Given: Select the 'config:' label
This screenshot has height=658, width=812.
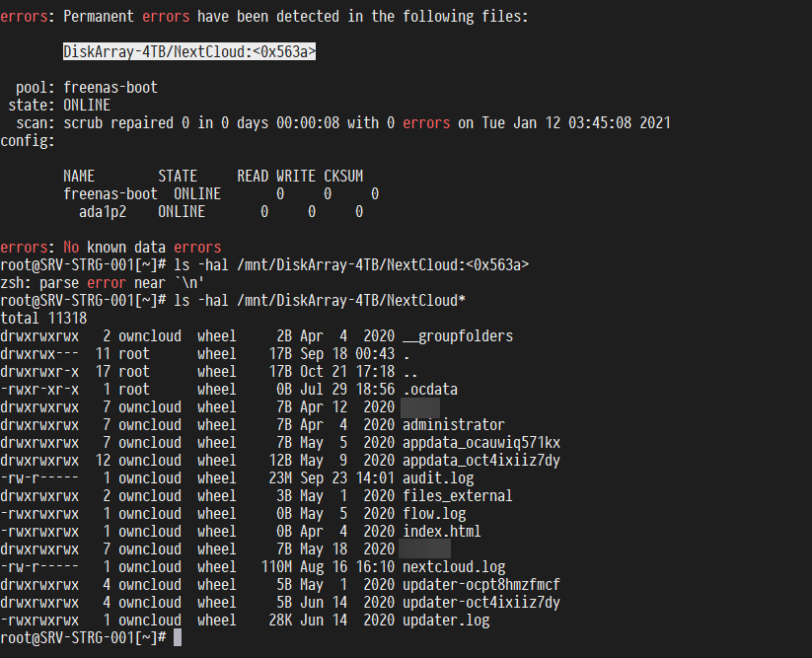Looking at the screenshot, I should click(28, 141).
